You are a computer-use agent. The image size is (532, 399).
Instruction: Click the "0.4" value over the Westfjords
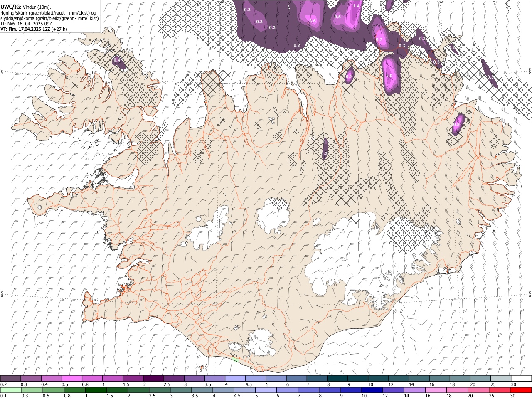point(117,60)
